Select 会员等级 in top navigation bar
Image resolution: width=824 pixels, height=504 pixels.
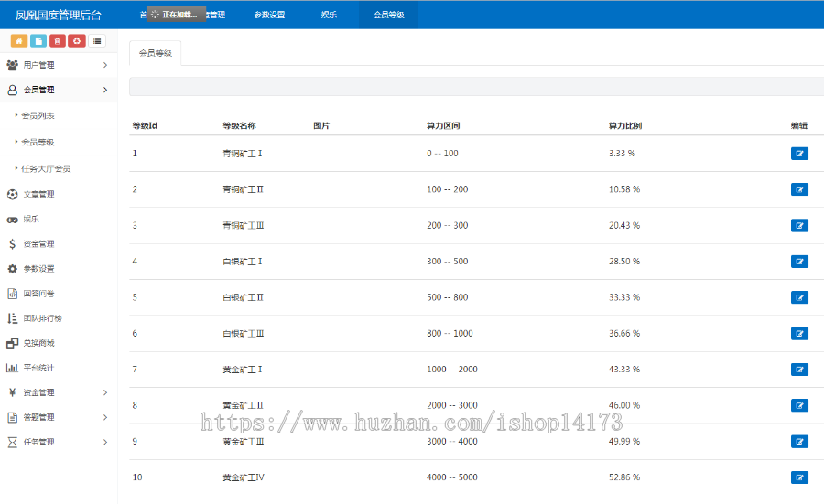(389, 15)
